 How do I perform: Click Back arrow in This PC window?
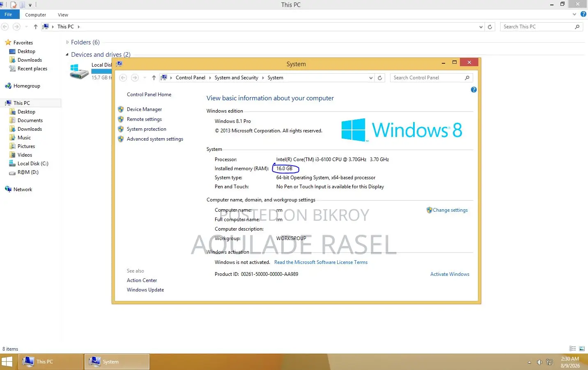(x=5, y=27)
